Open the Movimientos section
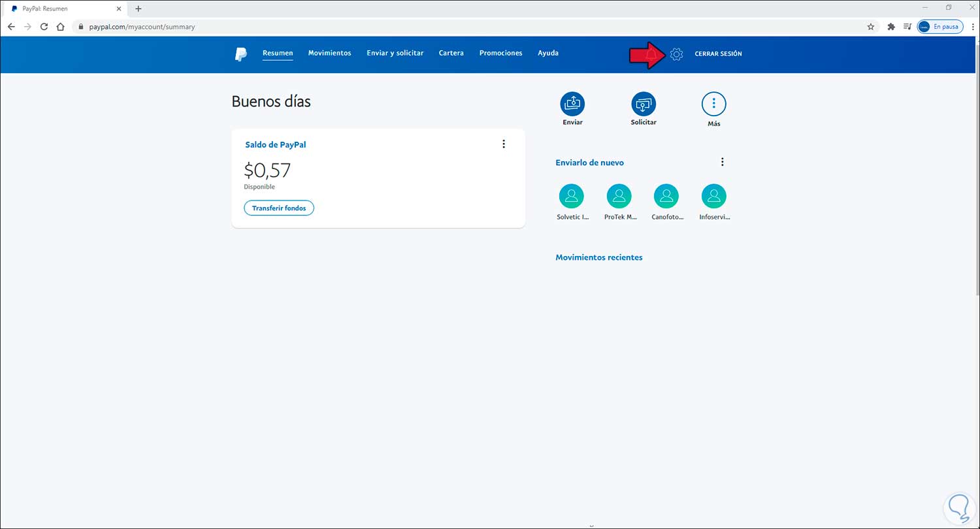The height and width of the screenshot is (529, 980). pos(330,53)
